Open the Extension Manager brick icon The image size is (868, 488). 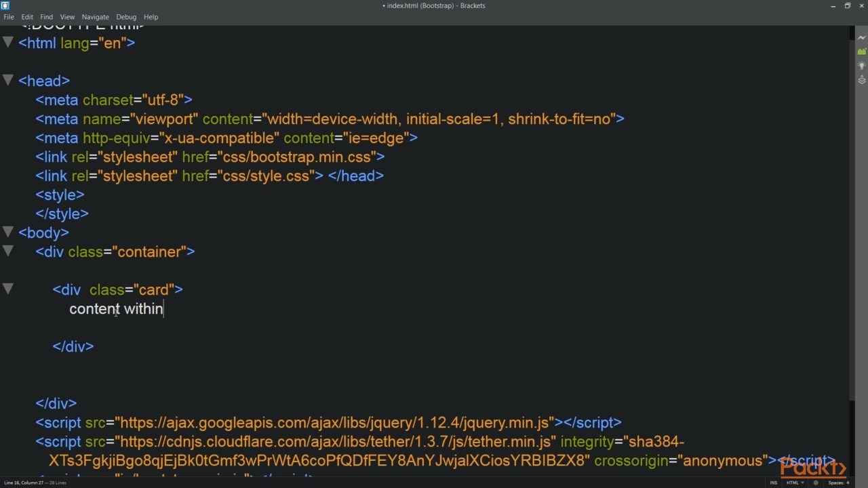click(862, 52)
